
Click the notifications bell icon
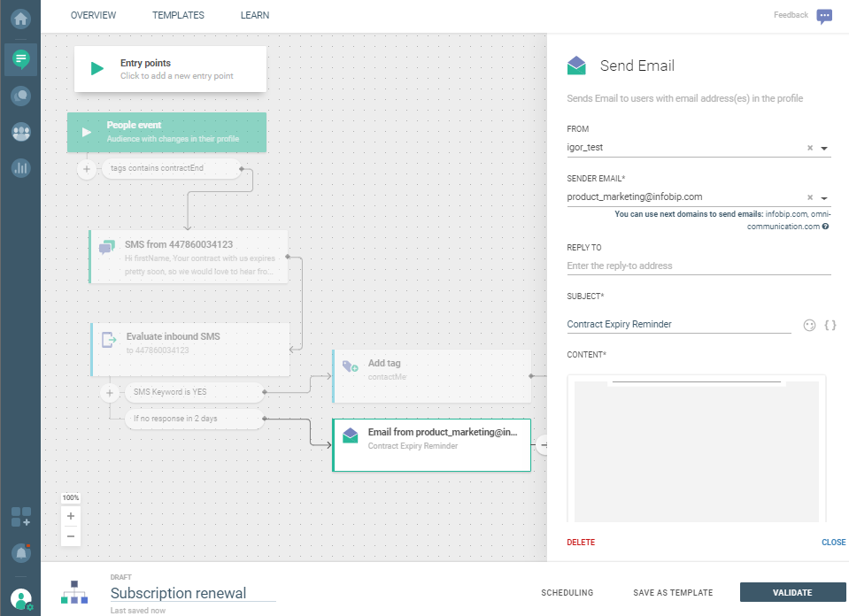(20, 552)
